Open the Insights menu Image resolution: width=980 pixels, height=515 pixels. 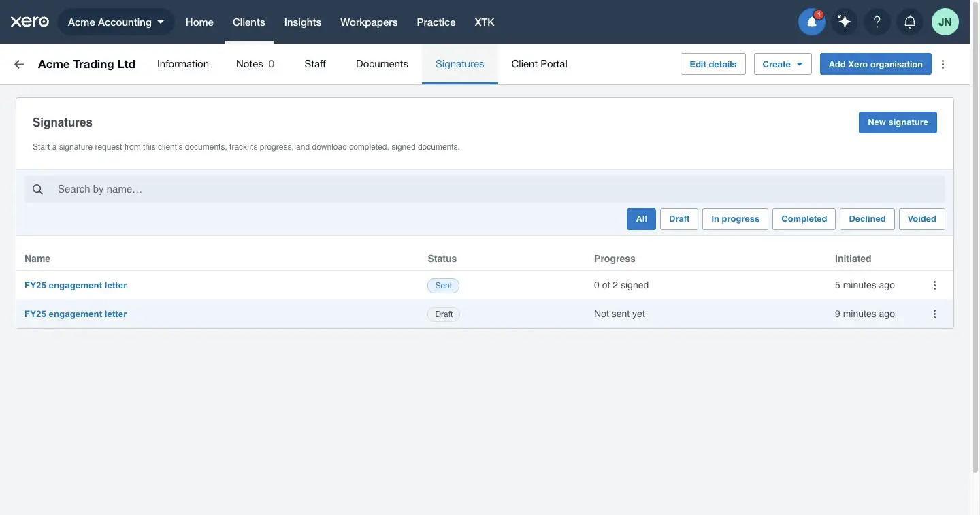point(303,22)
